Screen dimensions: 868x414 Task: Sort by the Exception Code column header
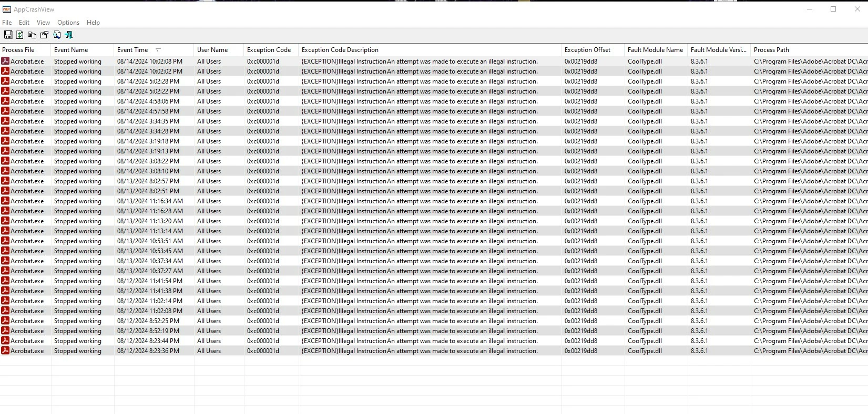pyautogui.click(x=271, y=50)
